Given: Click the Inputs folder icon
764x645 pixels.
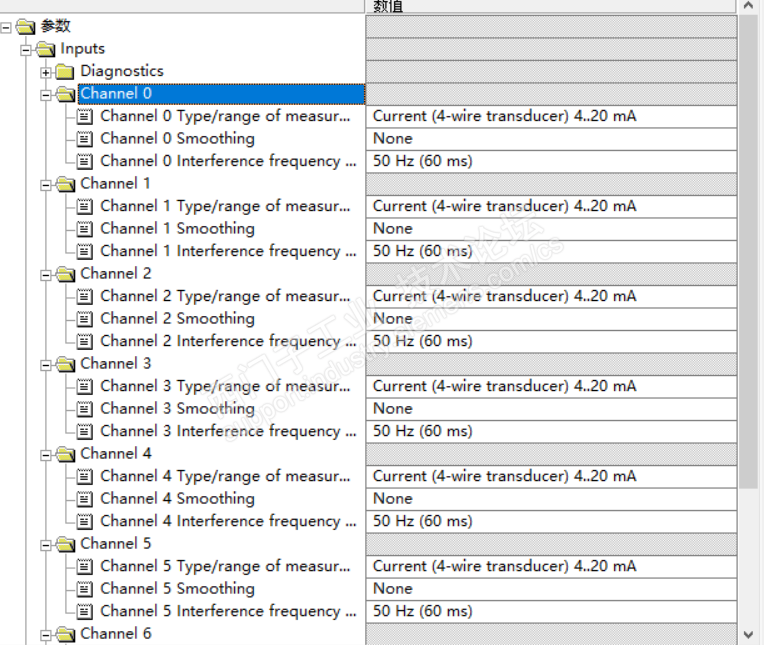Looking at the screenshot, I should (x=46, y=49).
